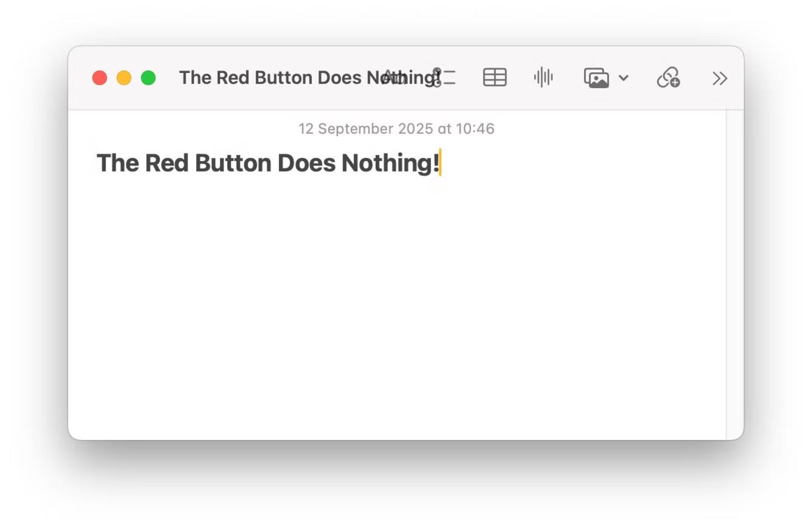Image resolution: width=812 pixels, height=530 pixels.
Task: Minimize the note with the yellow button
Action: pos(124,78)
